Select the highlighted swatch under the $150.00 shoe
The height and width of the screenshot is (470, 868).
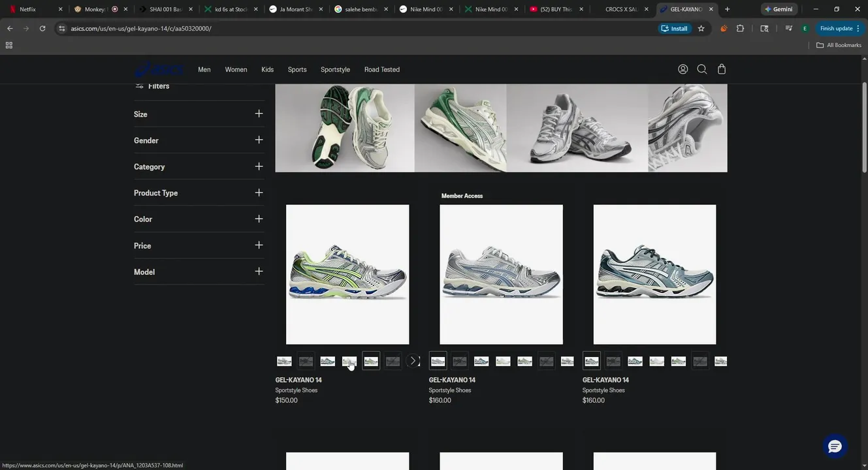(x=371, y=361)
